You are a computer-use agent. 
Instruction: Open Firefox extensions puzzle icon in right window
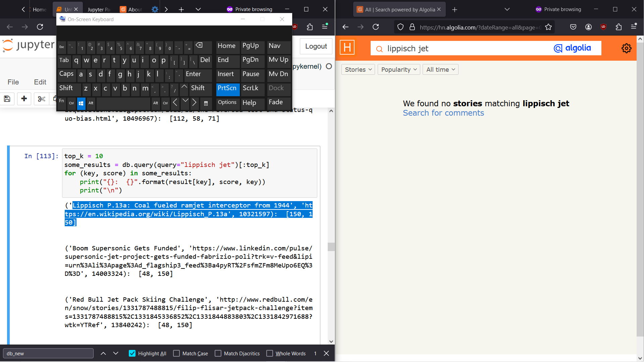click(x=619, y=27)
